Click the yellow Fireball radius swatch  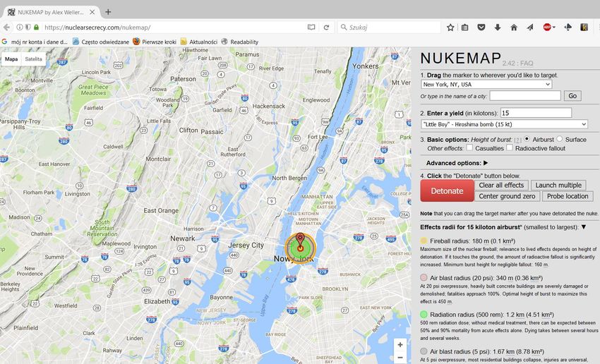pos(424,241)
